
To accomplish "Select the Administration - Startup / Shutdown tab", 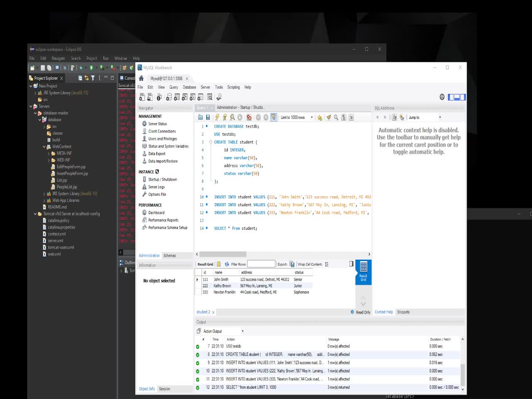I will (x=240, y=108).
